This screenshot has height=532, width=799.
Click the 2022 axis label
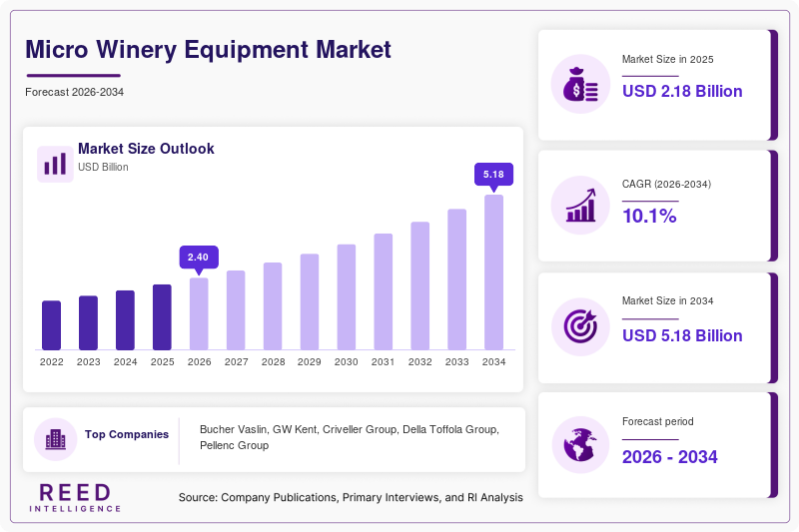pos(52,362)
